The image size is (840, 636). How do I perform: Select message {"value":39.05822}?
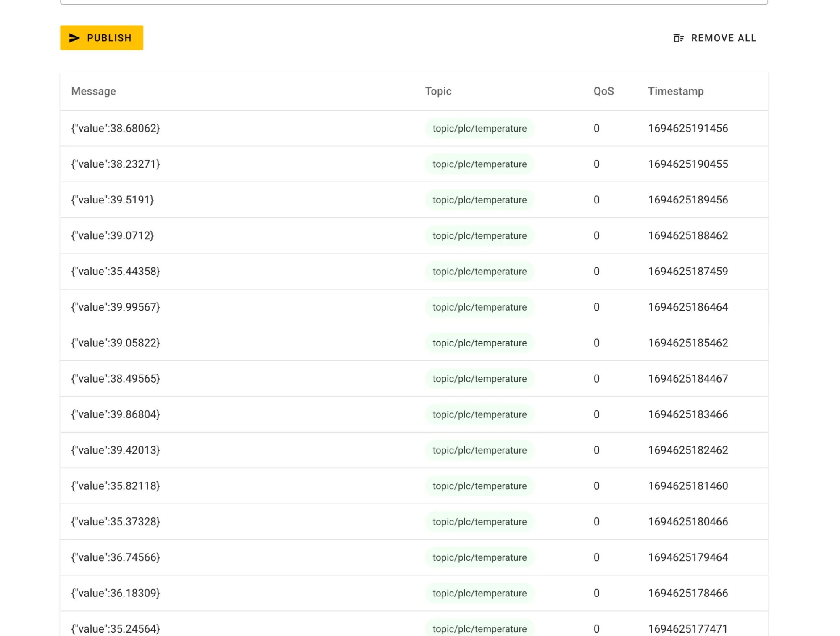(x=116, y=343)
